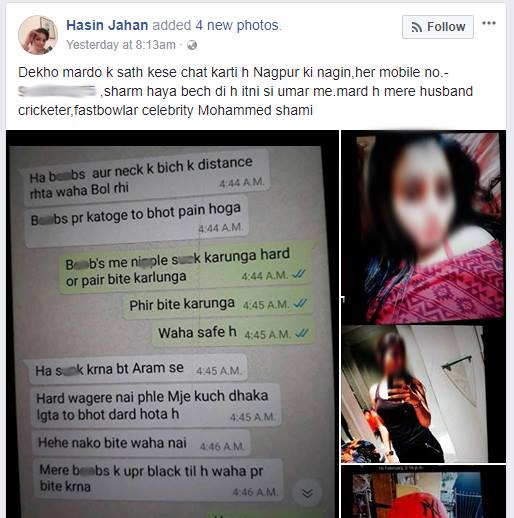Open Hasin Jahan profile name link
Screen dimensions: 514x518
pyautogui.click(x=107, y=25)
